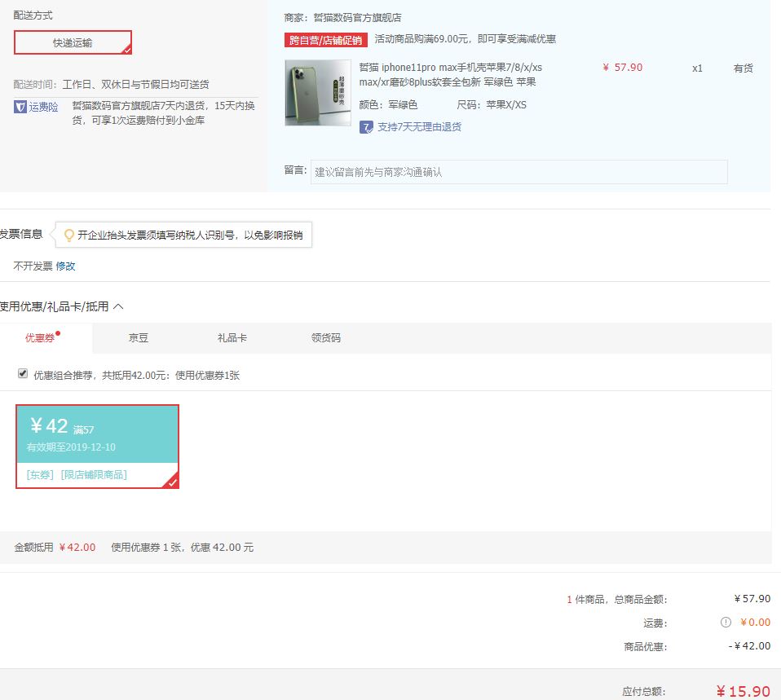This screenshot has height=700, width=781.
Task: Click the 运费 ¥0.00 value
Action: pyautogui.click(x=755, y=622)
